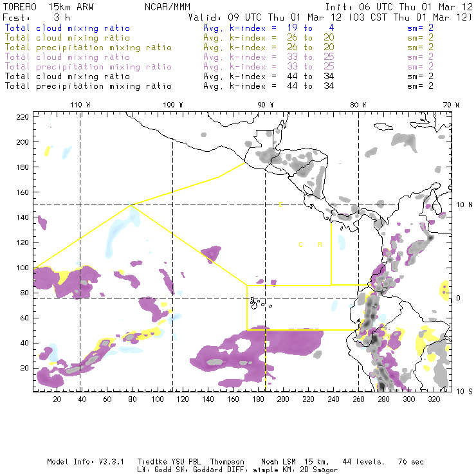The image size is (476, 476).
Task: Click the yellow 'E' marker on the map
Action: pos(281,205)
